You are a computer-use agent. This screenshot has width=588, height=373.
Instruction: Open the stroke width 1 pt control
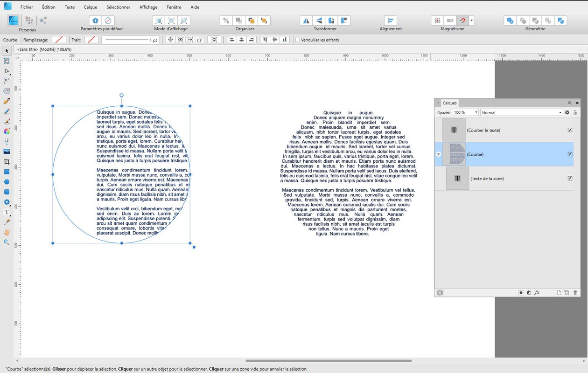coord(131,40)
